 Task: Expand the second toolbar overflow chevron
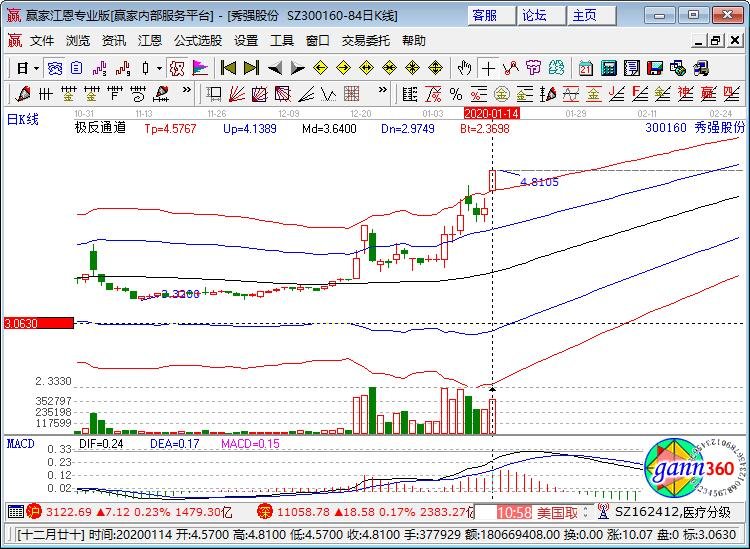tap(382, 89)
